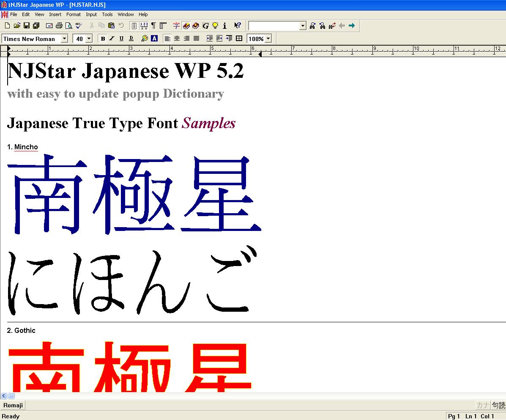Save the file with the floppy disk icon
Image resolution: width=506 pixels, height=420 pixels.
27,25
